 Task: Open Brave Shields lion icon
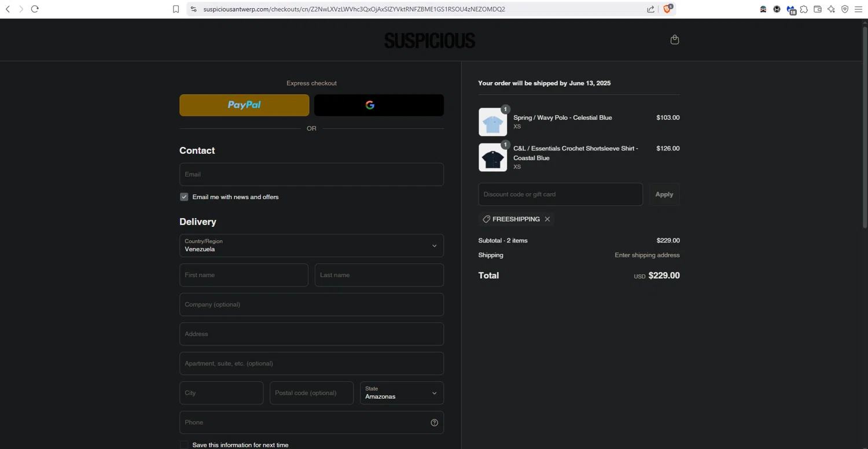click(x=668, y=9)
